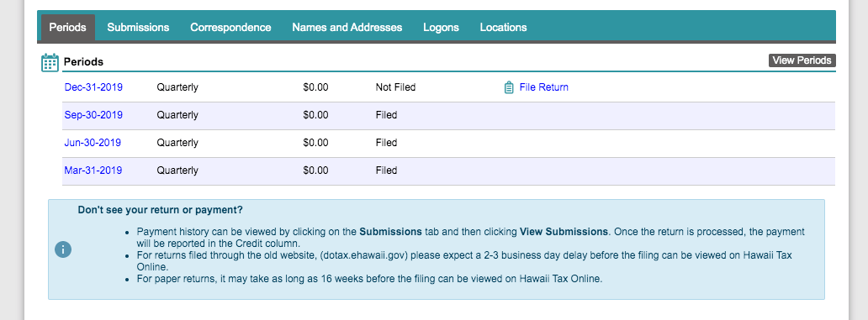
Task: Click the calendar icon beside Periods heading
Action: coord(50,62)
